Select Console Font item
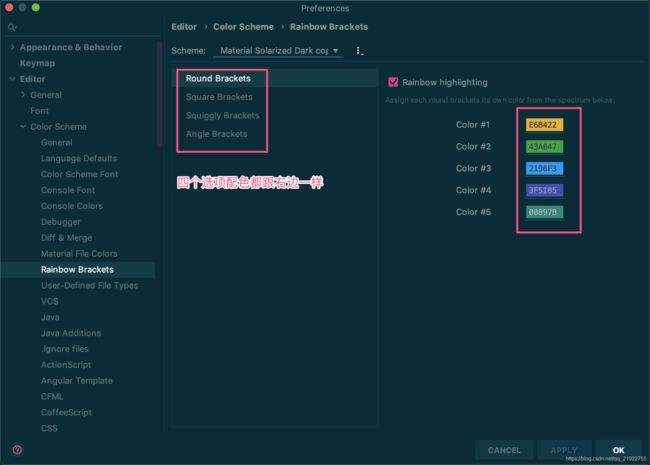 [x=68, y=190]
